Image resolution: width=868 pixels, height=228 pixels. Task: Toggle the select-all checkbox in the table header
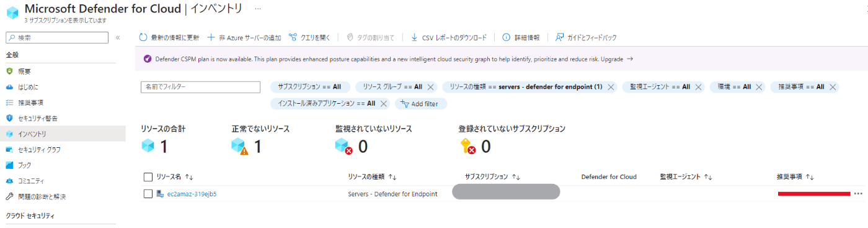click(x=148, y=177)
